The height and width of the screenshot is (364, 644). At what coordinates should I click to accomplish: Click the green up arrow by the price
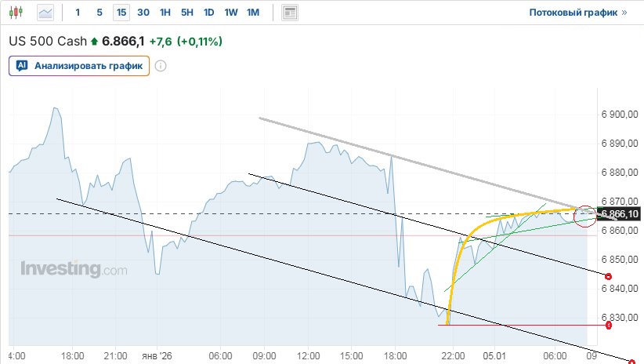[95, 41]
